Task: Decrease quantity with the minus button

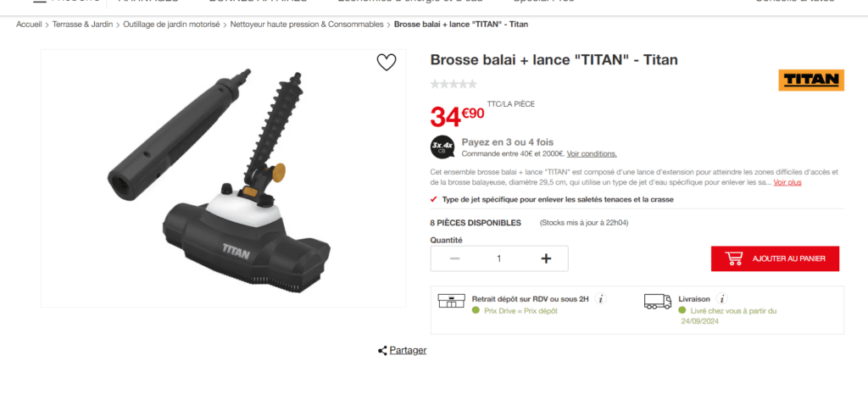Action: point(454,258)
